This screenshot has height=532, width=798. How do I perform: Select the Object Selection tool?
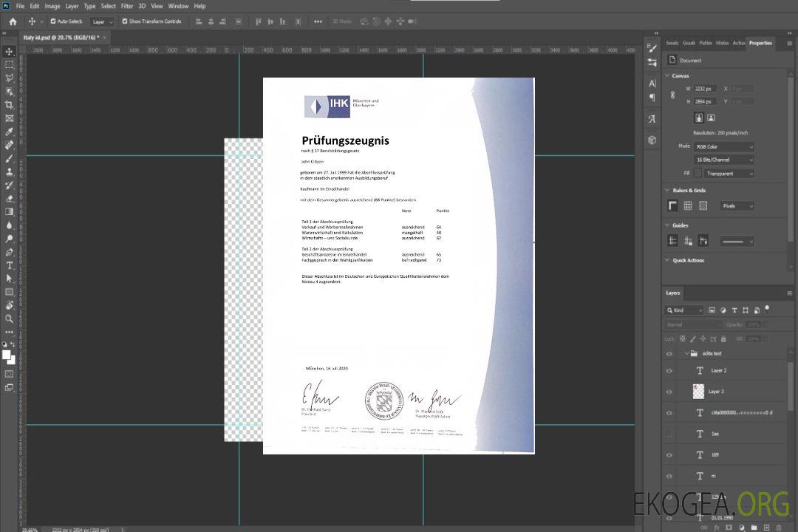[x=9, y=92]
